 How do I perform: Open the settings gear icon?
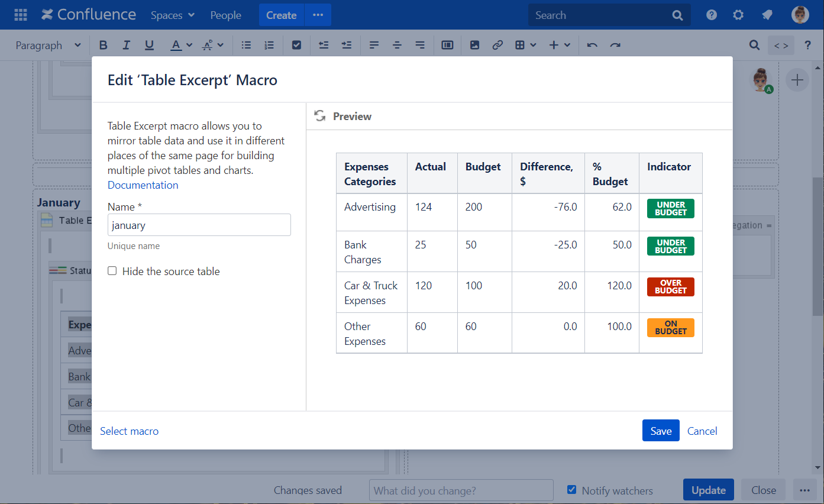(738, 15)
